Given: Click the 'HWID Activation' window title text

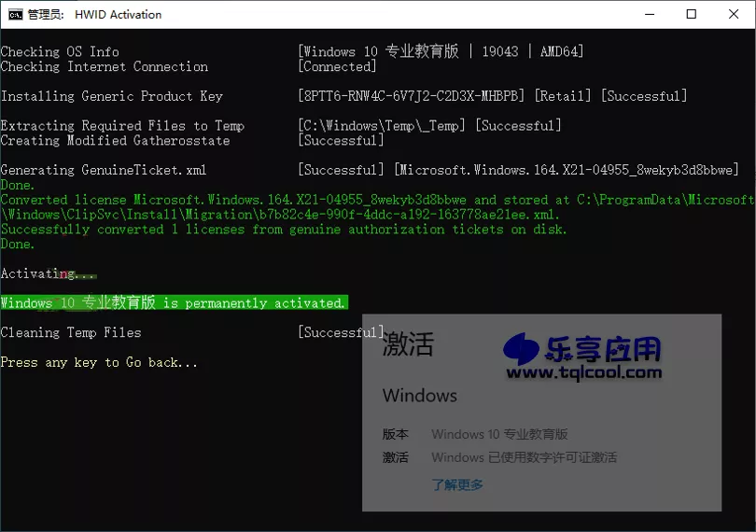Looking at the screenshot, I should (119, 15).
